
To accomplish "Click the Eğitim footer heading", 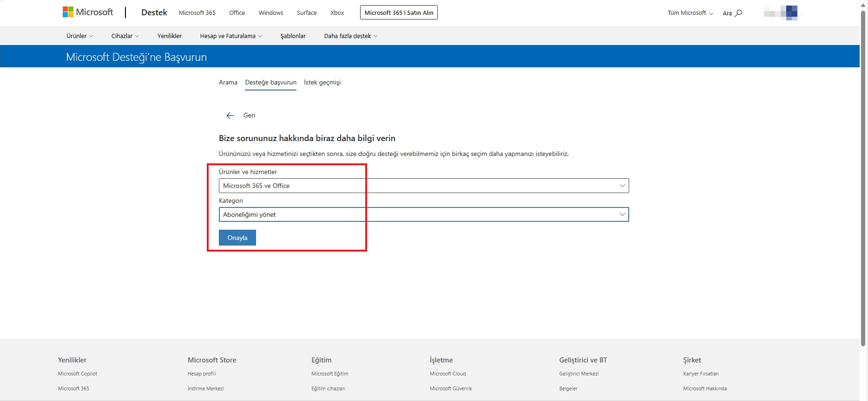I will 322,360.
